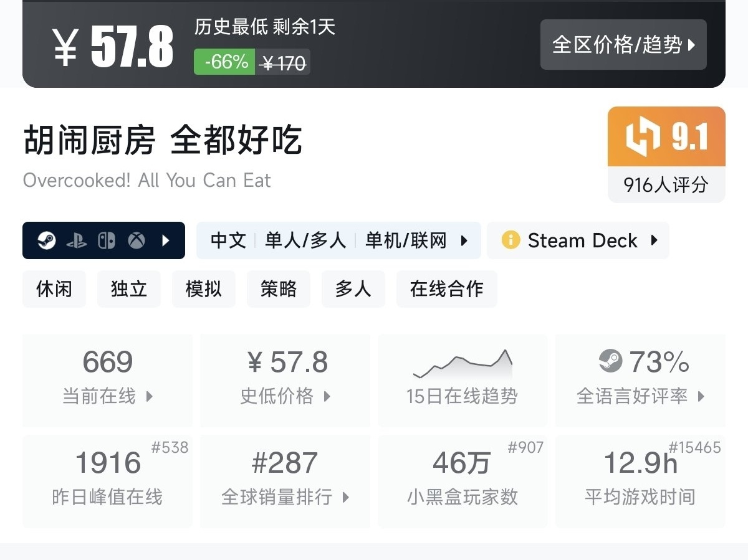Click the Nintendo Switch platform icon
The width and height of the screenshot is (748, 560).
coord(107,240)
